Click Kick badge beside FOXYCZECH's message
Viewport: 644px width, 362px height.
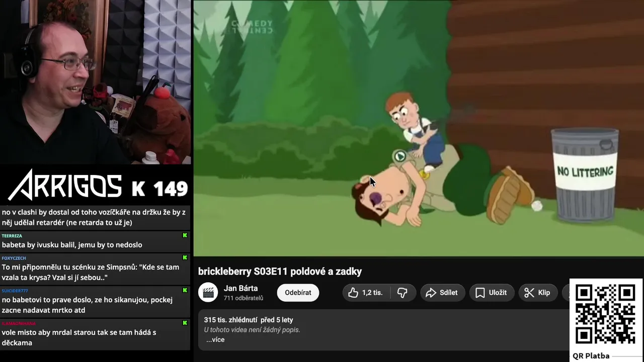[185, 257]
